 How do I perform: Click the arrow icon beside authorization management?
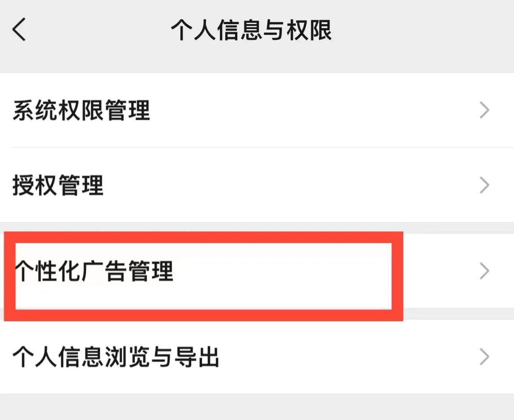pyautogui.click(x=484, y=186)
